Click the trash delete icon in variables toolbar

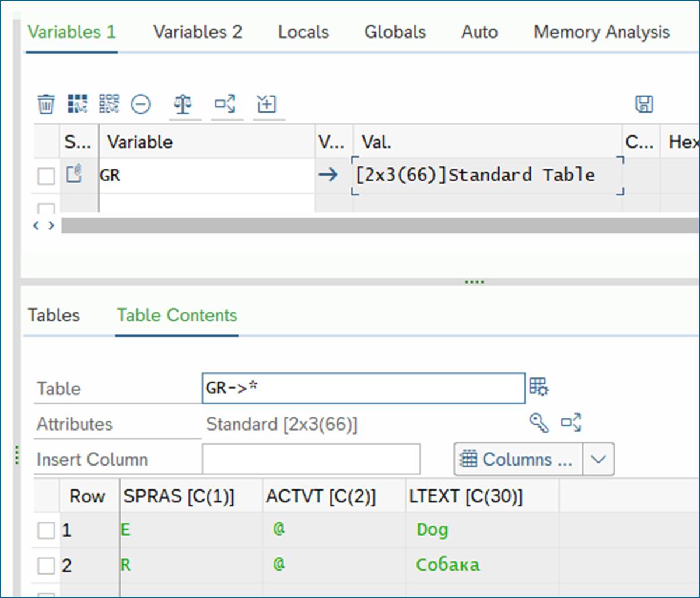[x=46, y=105]
